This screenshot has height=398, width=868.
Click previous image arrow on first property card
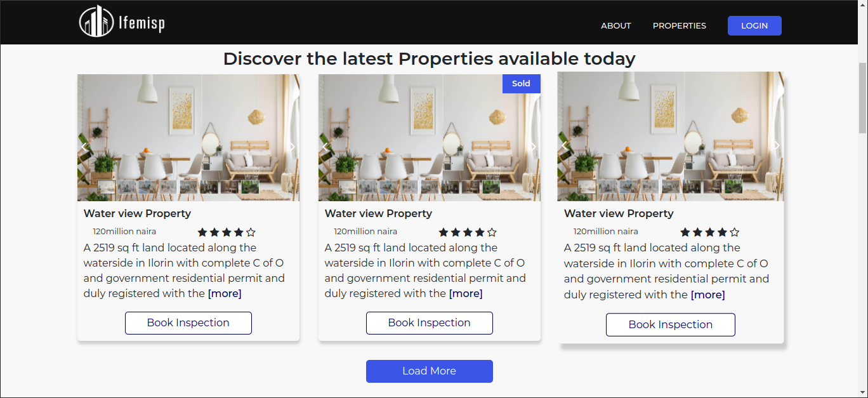point(84,147)
